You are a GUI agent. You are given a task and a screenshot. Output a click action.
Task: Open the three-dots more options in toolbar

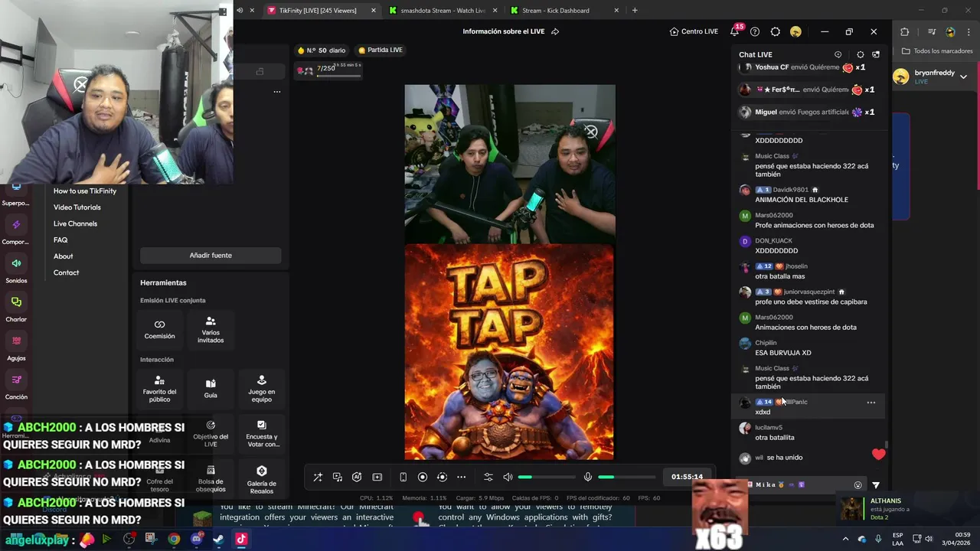click(x=461, y=477)
